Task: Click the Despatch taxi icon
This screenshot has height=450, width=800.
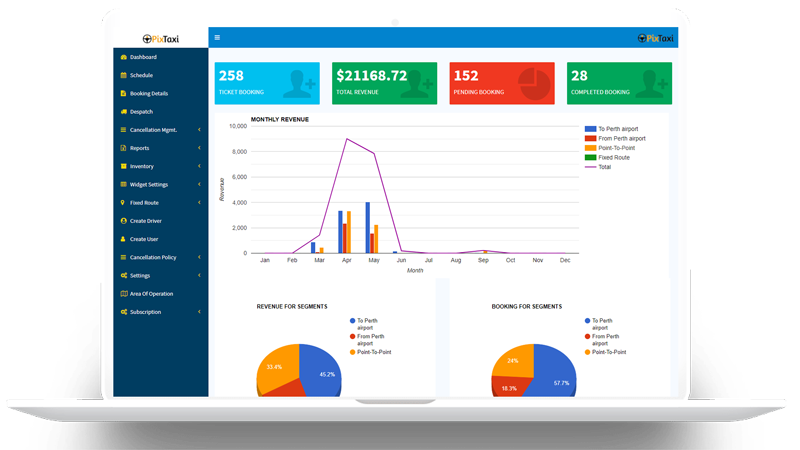Action: (x=123, y=111)
